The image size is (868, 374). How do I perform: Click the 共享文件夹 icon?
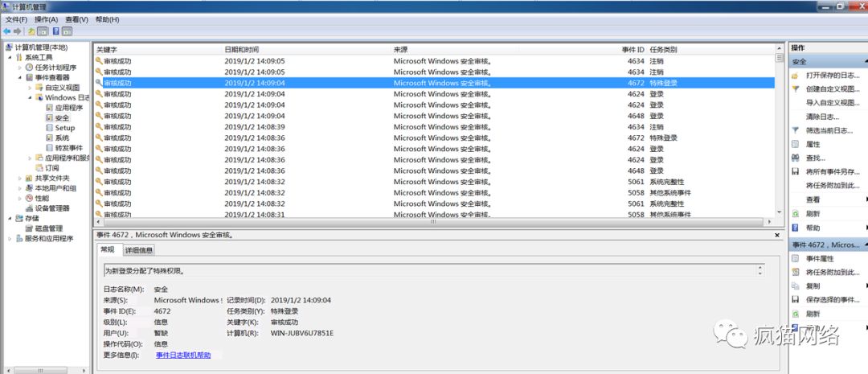coord(30,178)
